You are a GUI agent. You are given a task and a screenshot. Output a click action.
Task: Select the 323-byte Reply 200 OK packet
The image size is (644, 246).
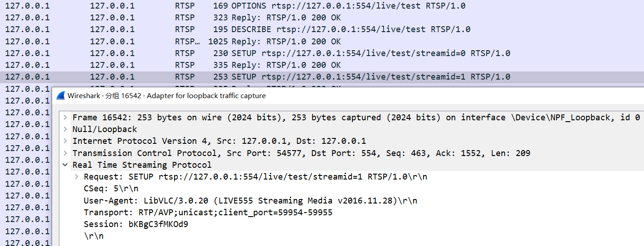322,18
